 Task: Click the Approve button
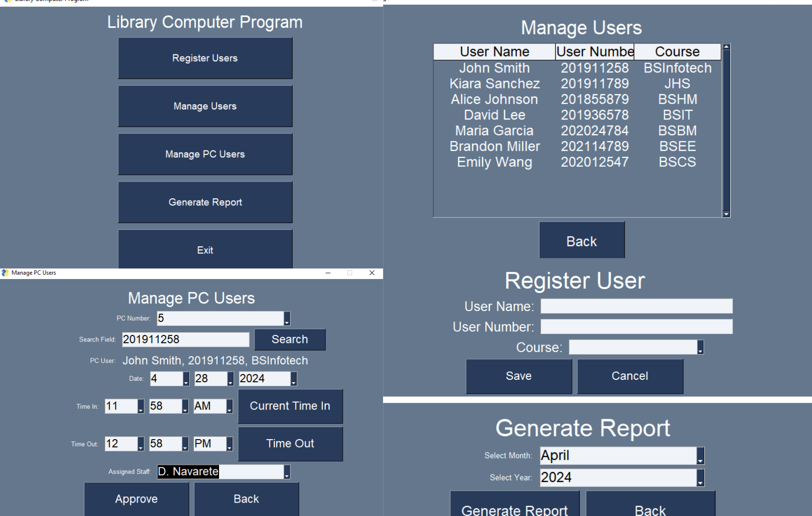click(x=136, y=499)
